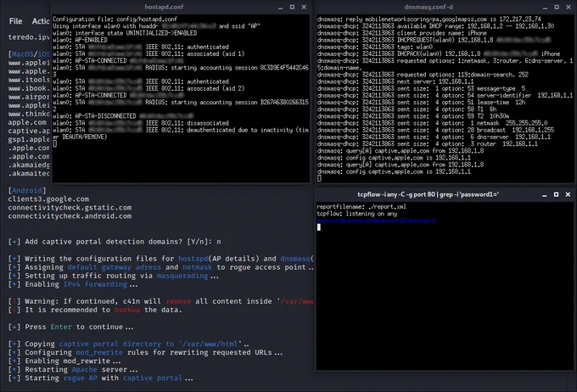577x392 pixels.
Task: Click the hostapd.conf window title
Action: pos(164,7)
